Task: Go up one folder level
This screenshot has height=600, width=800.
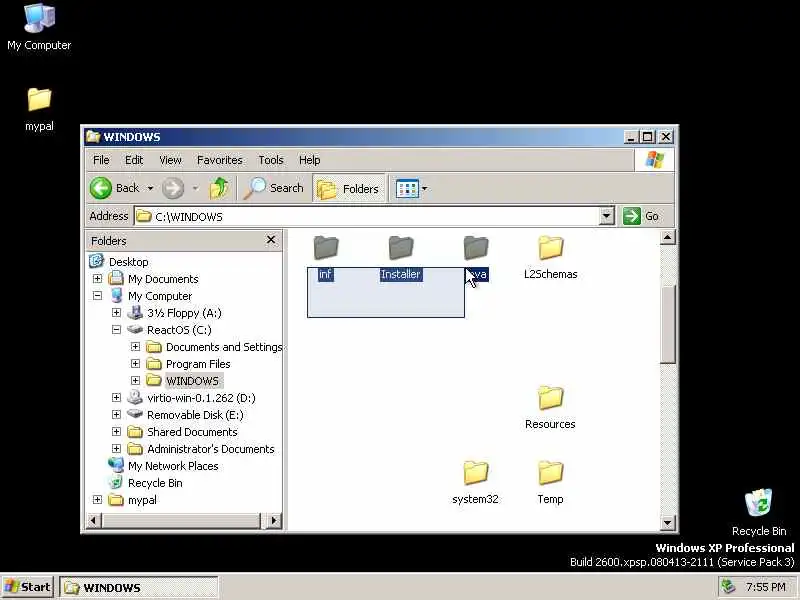Action: 219,188
